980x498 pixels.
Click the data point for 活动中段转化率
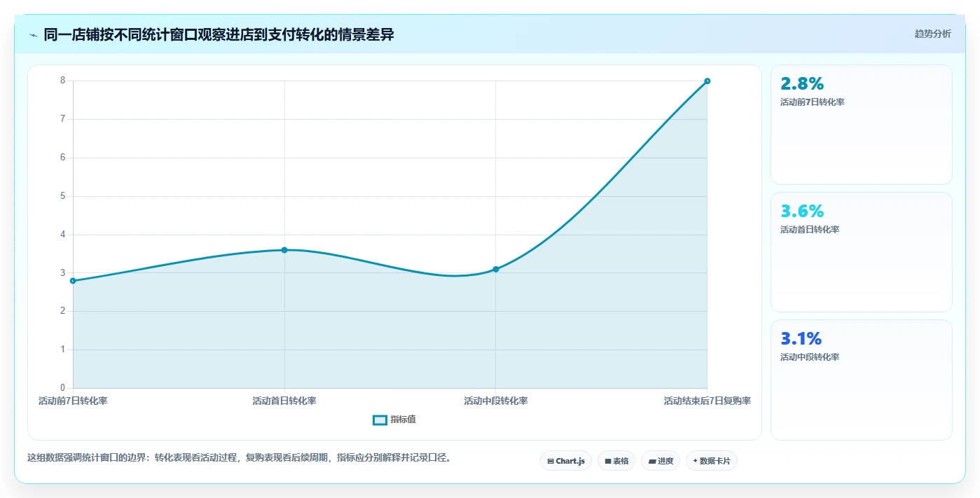495,269
